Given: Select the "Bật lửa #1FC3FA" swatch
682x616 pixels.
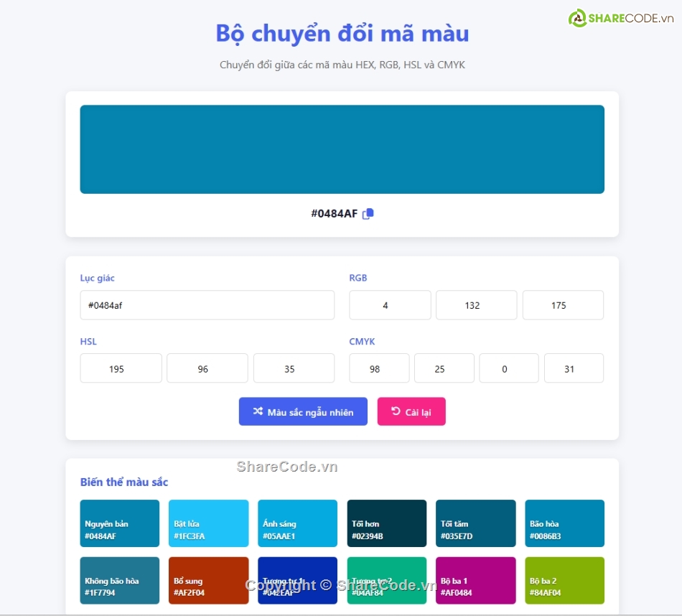Looking at the screenshot, I should coord(208,523).
